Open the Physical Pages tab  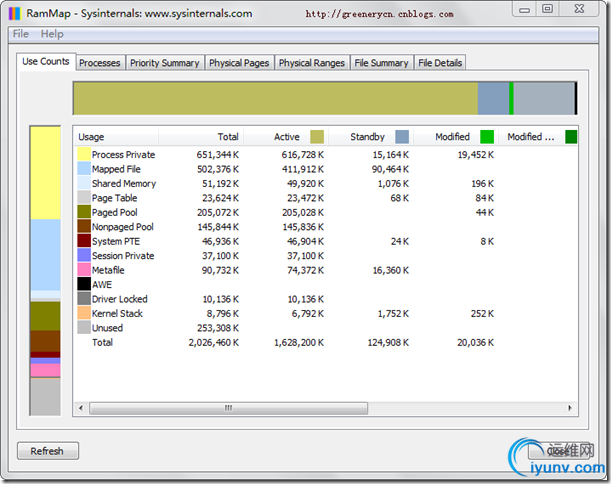pyautogui.click(x=239, y=63)
